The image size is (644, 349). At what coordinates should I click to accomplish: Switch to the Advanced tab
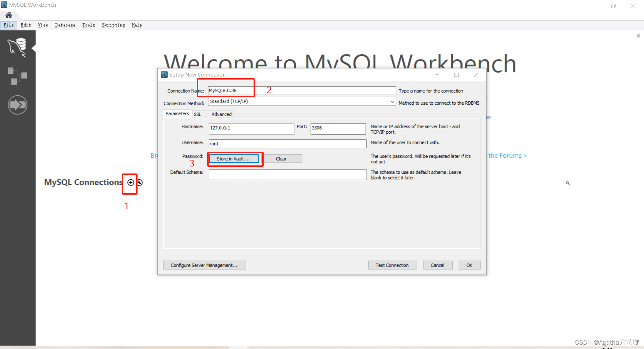pos(221,114)
